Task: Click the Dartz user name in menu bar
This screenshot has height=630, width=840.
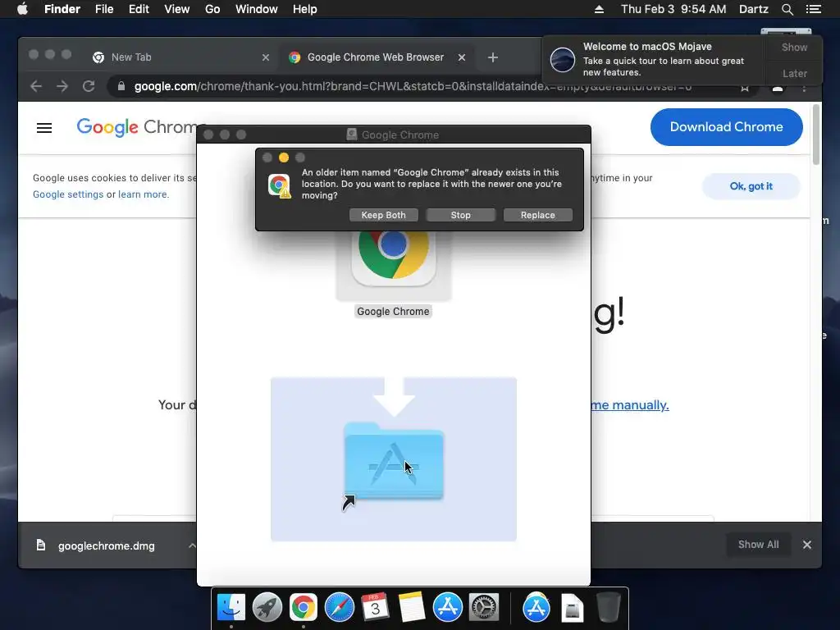Action: [753, 9]
